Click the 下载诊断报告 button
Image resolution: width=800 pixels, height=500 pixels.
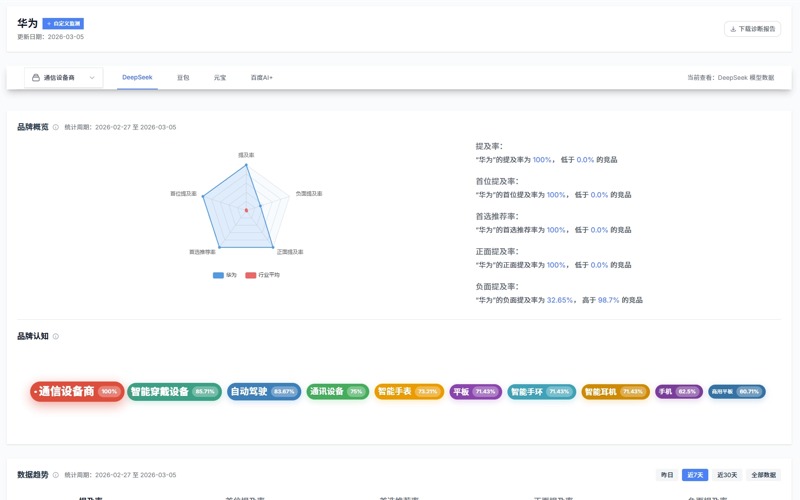pyautogui.click(x=752, y=29)
